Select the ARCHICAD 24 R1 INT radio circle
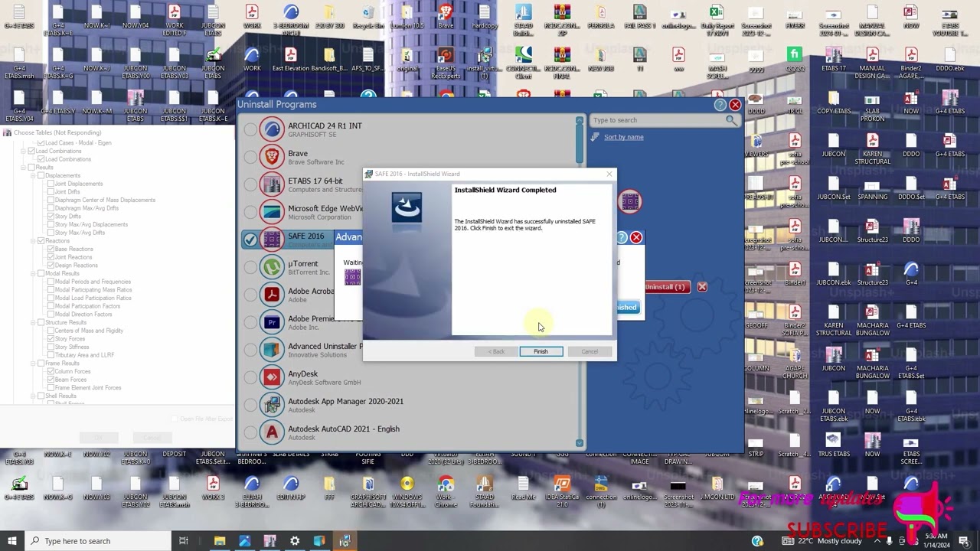The width and height of the screenshot is (980, 551). point(250,129)
